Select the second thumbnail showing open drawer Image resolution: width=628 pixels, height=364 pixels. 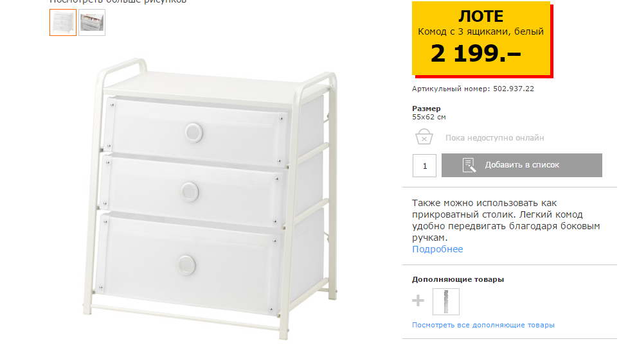pos(92,22)
